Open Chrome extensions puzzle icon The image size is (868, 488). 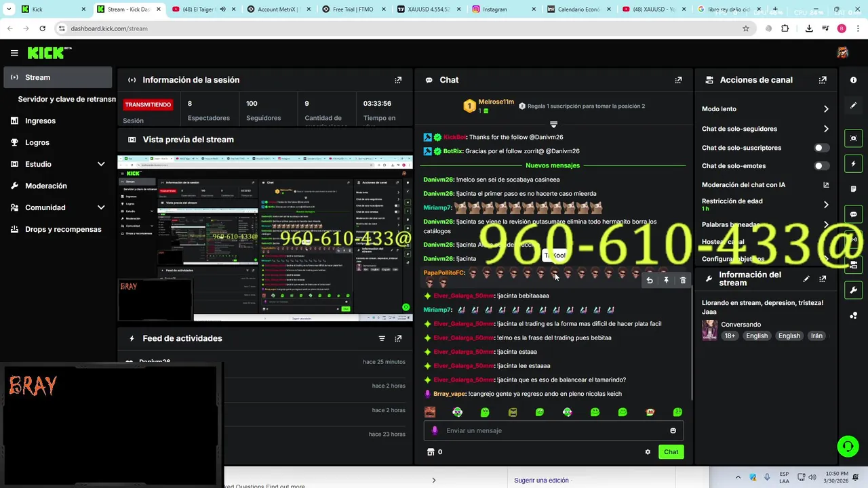[785, 28]
